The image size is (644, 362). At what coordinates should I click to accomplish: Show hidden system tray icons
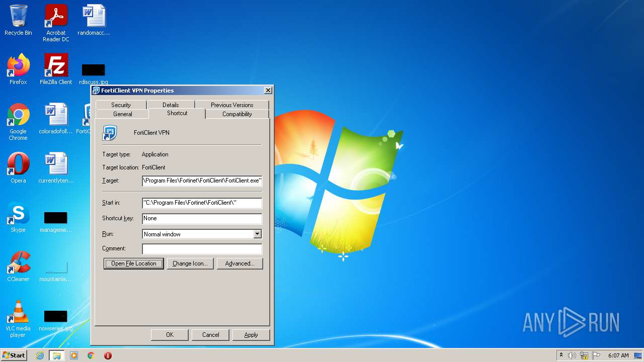[561, 355]
